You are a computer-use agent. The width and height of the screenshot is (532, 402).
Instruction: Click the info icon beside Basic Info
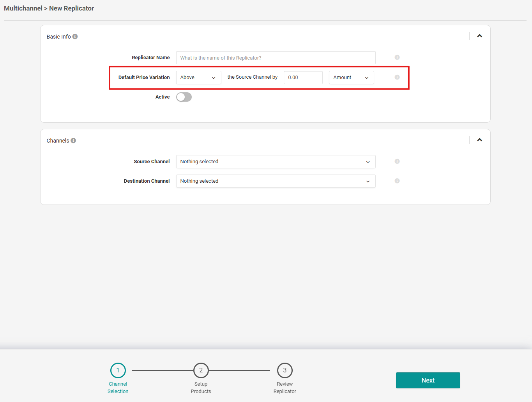coord(75,37)
